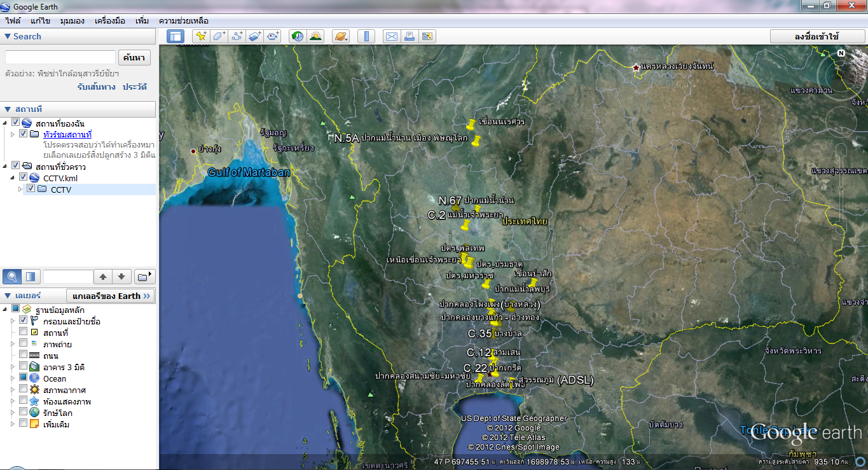Collapse the Search panel
Image resolution: width=868 pixels, height=470 pixels.
pyautogui.click(x=6, y=36)
